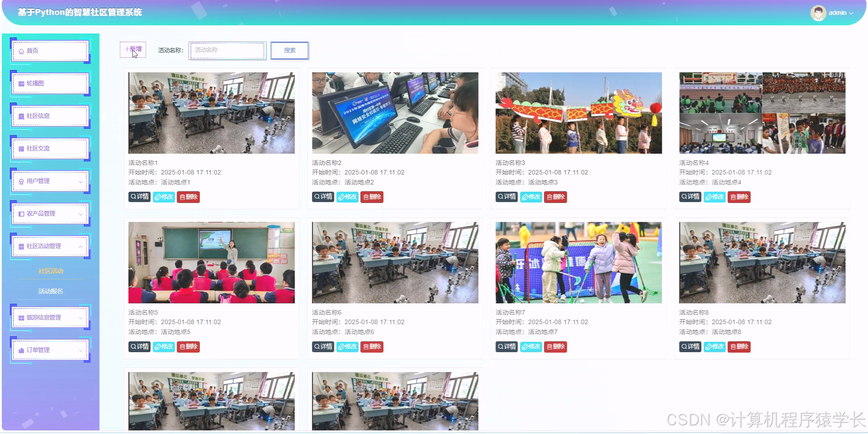
Task: Click 删除 for 活动名称4
Action: (739, 197)
